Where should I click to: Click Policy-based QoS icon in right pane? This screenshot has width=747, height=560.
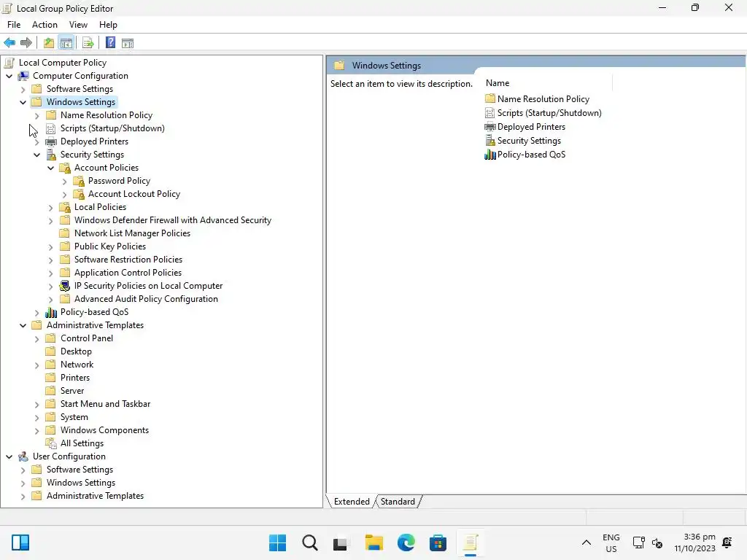point(489,155)
